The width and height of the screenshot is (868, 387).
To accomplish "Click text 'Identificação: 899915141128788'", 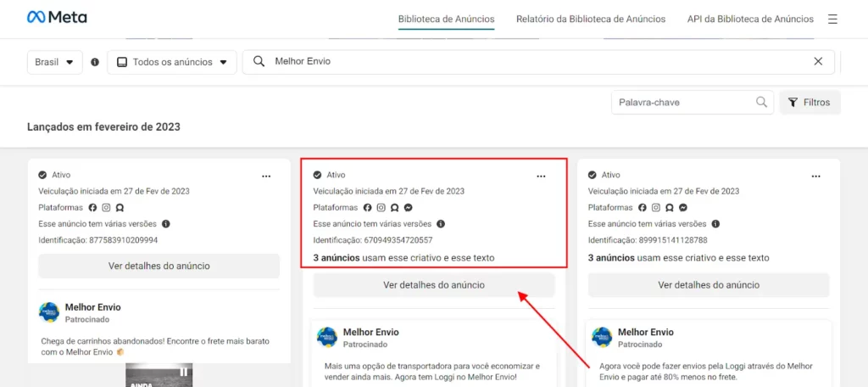I will 648,241.
